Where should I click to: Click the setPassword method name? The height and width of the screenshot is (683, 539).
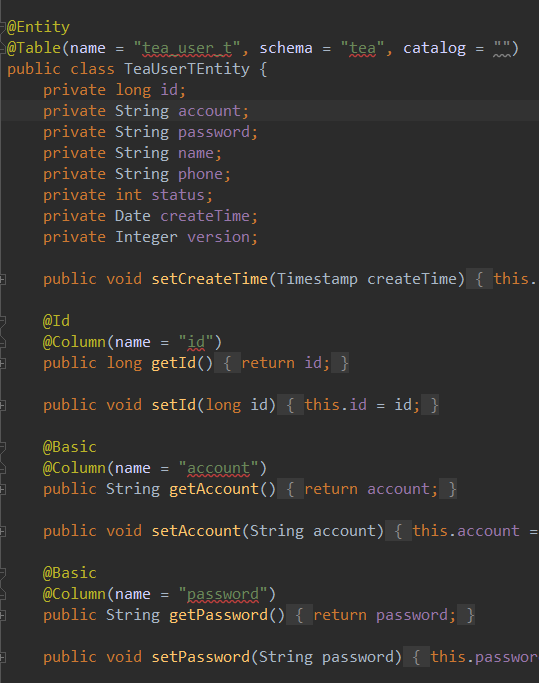pyautogui.click(x=200, y=656)
